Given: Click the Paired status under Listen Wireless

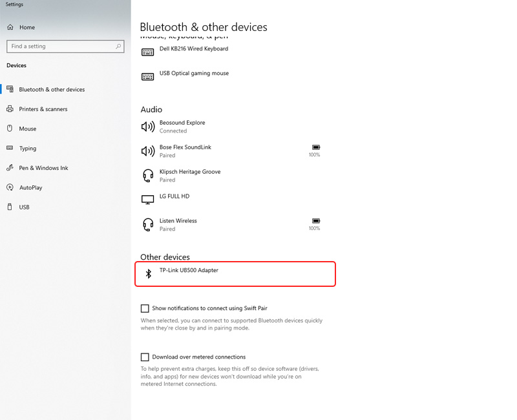Looking at the screenshot, I should pyautogui.click(x=167, y=229).
